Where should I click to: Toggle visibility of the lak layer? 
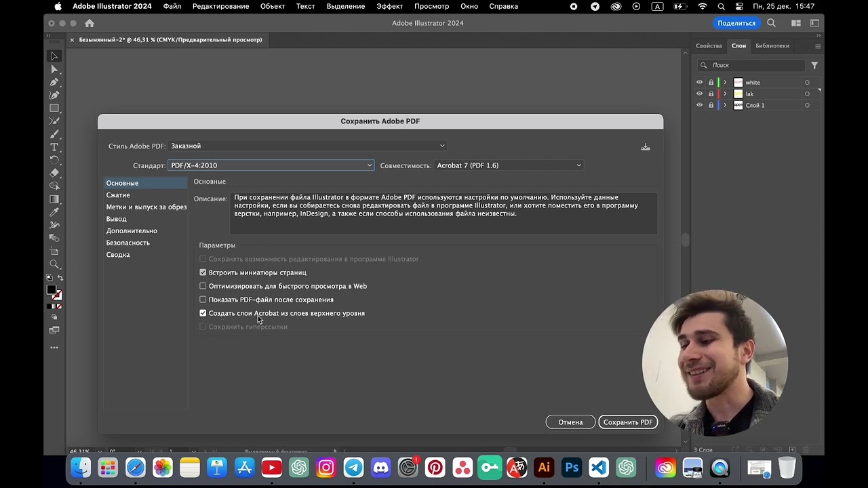pyautogui.click(x=700, y=94)
